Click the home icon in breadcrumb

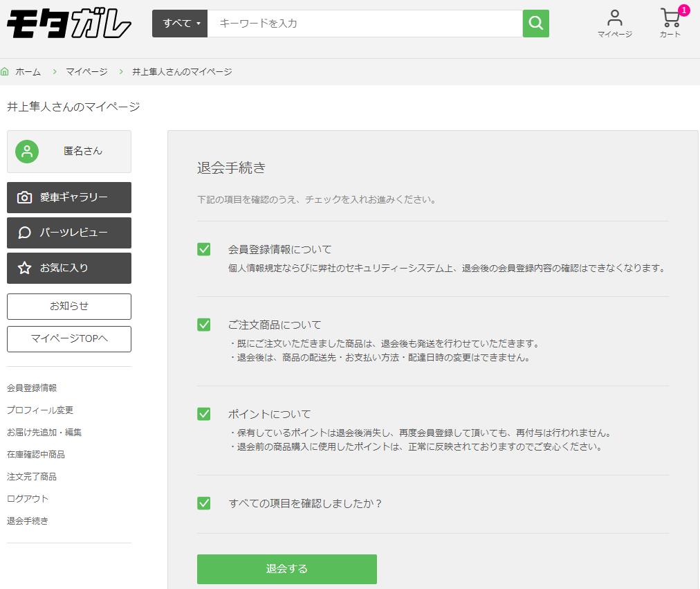click(5, 71)
